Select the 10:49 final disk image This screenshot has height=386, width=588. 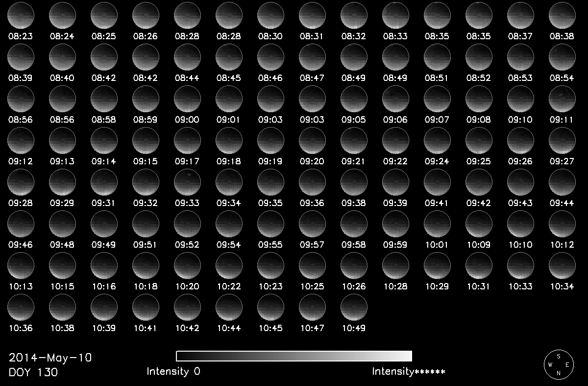tap(354, 307)
